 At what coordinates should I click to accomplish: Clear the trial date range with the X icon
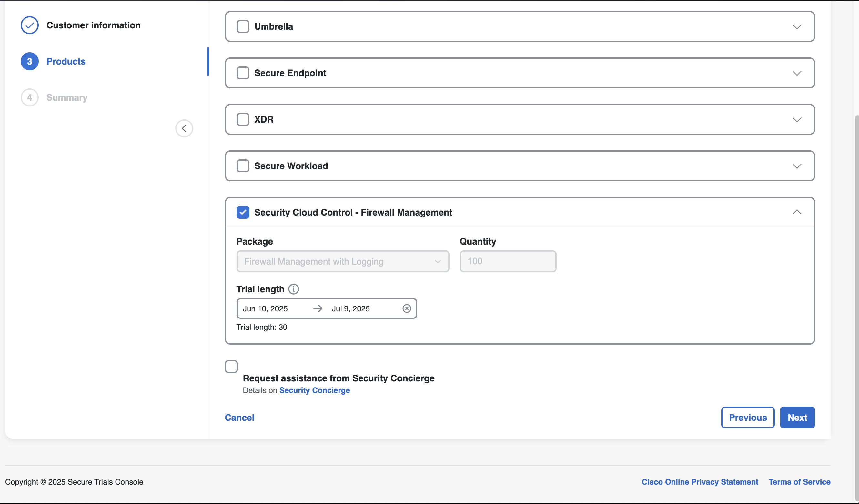click(x=407, y=308)
